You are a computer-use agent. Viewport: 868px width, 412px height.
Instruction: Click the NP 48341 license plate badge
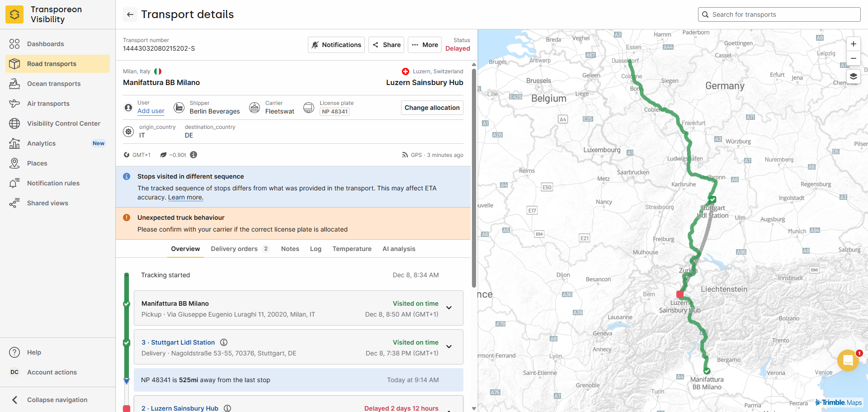[x=335, y=112]
